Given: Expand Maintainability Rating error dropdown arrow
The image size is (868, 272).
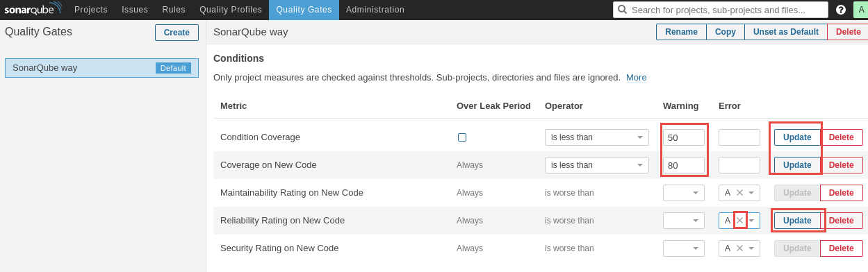Looking at the screenshot, I should [751, 193].
